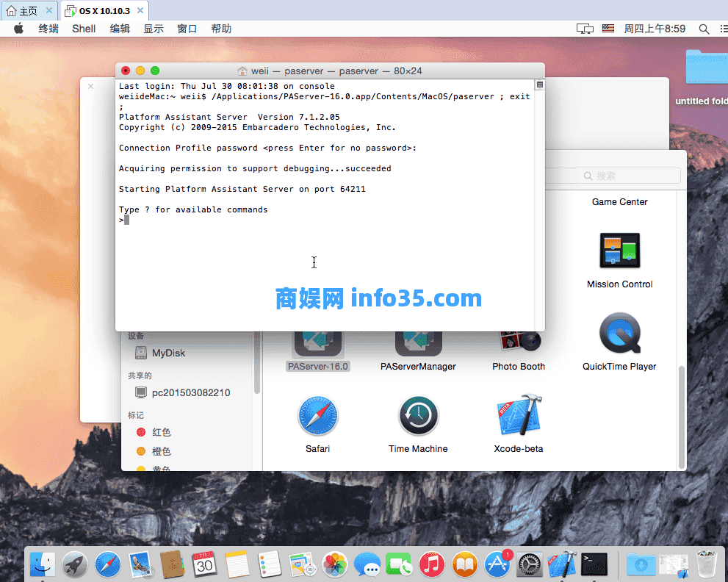Switch to OS X 10.10.3 tab
The width and height of the screenshot is (728, 582).
tap(104, 11)
